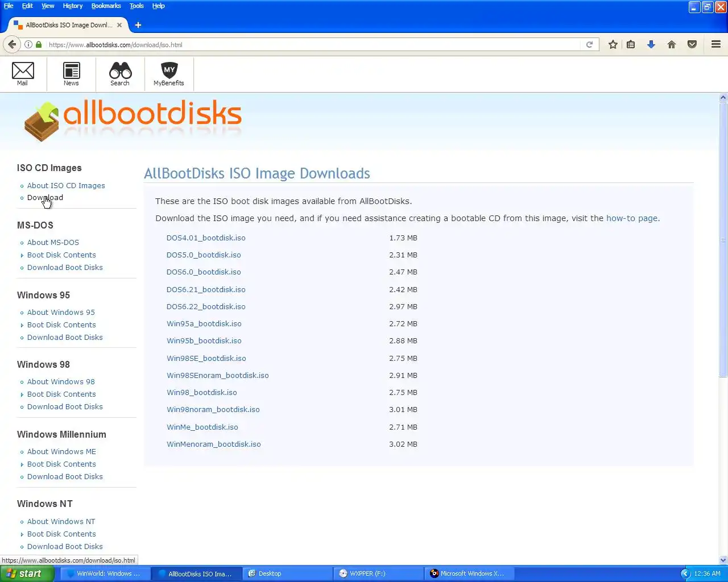Viewport: 728px width, 582px height.
Task: Open About Windows 95 link
Action: pyautogui.click(x=61, y=312)
